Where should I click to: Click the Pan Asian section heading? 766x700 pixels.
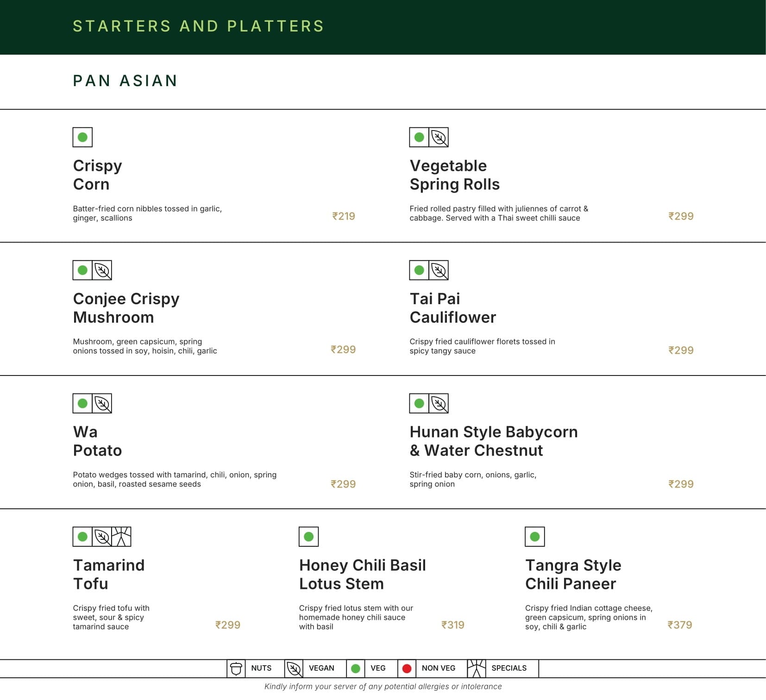click(125, 81)
